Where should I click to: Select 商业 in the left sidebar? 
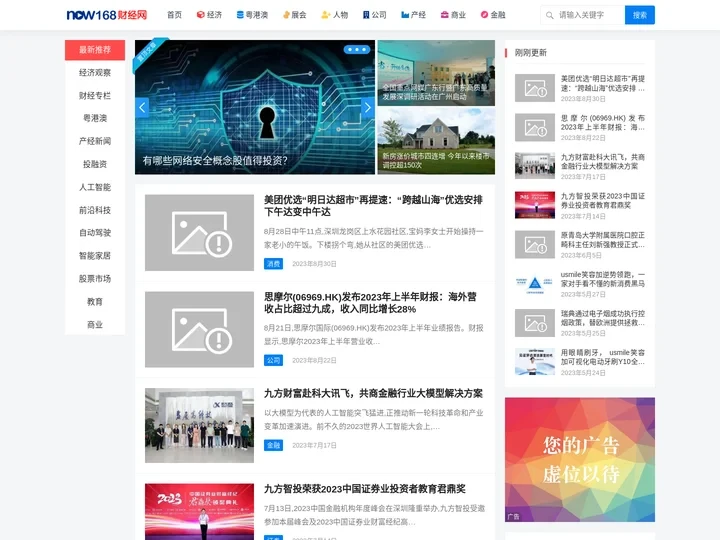click(x=95, y=325)
